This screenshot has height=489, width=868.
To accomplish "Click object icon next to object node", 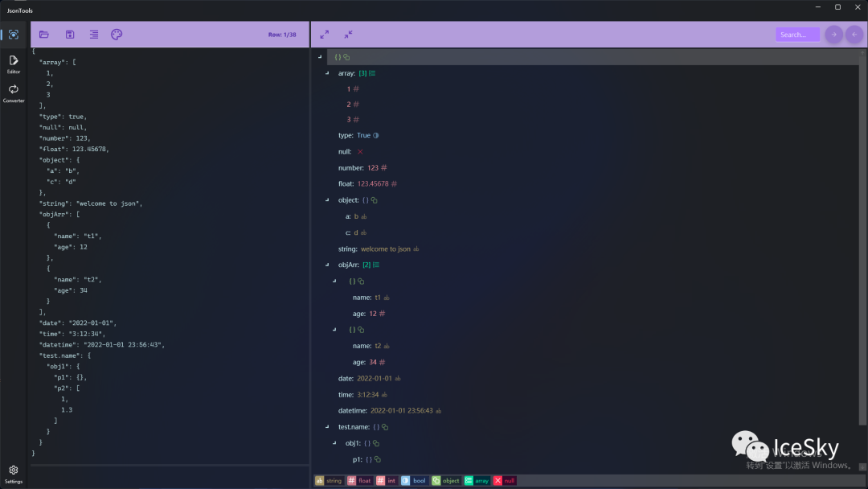I will click(x=375, y=200).
